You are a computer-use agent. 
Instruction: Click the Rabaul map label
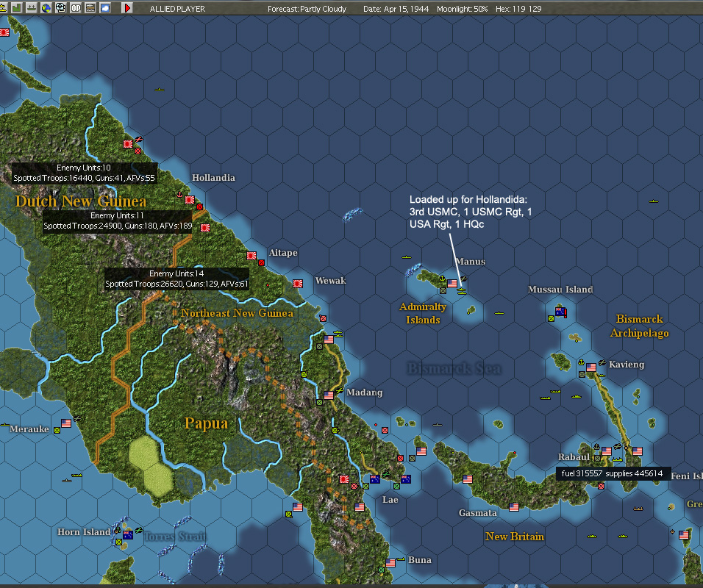[x=574, y=457]
